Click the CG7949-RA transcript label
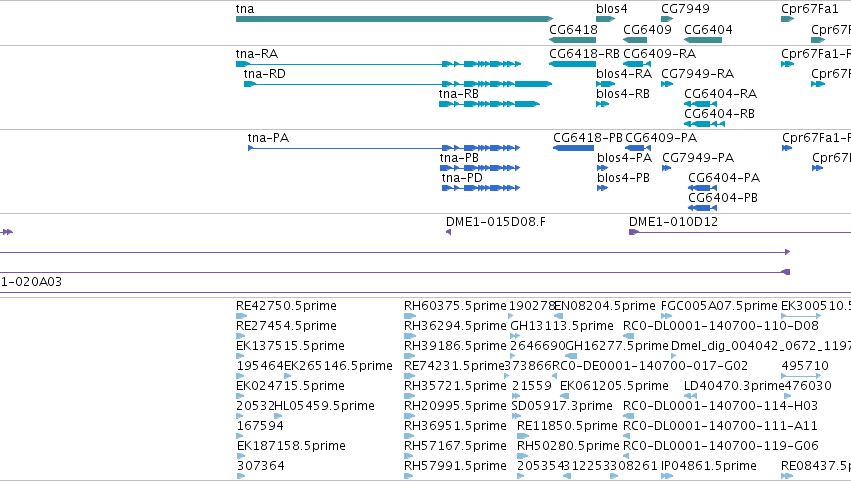The image size is (851, 481). point(697,74)
